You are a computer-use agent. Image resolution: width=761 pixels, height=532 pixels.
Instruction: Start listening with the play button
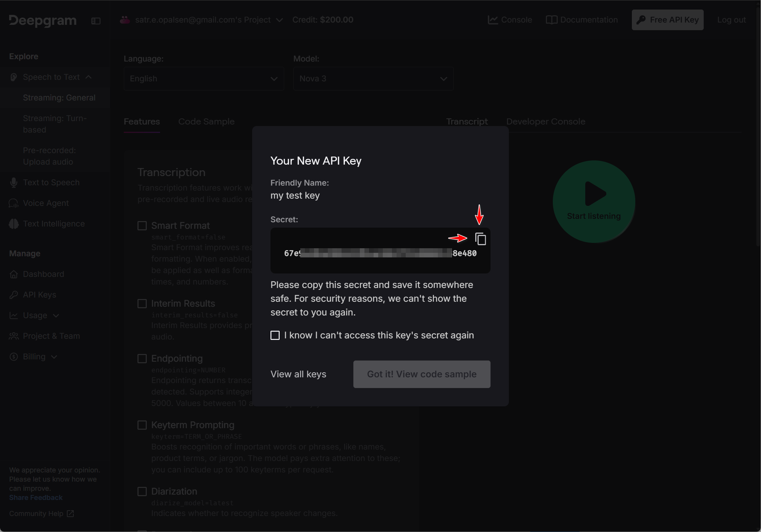click(594, 202)
